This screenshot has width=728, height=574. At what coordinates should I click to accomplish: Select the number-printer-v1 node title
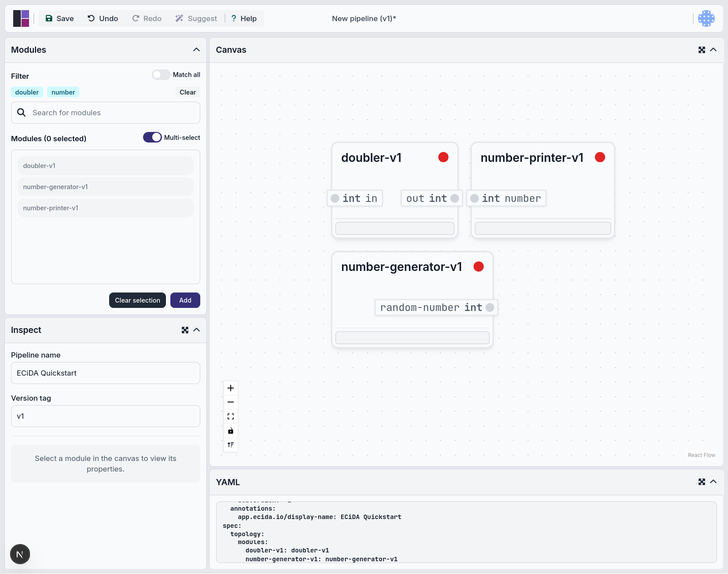point(532,157)
